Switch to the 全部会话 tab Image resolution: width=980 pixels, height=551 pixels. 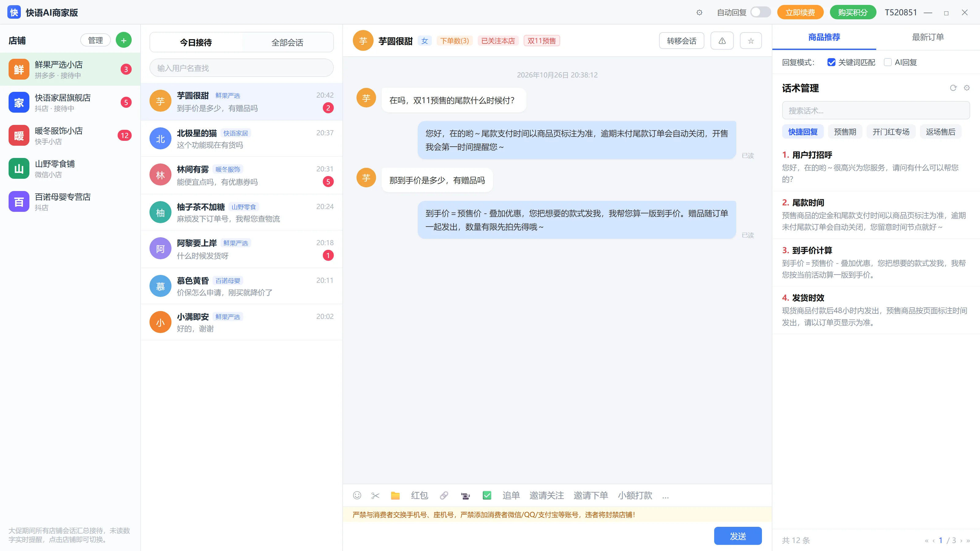point(287,42)
